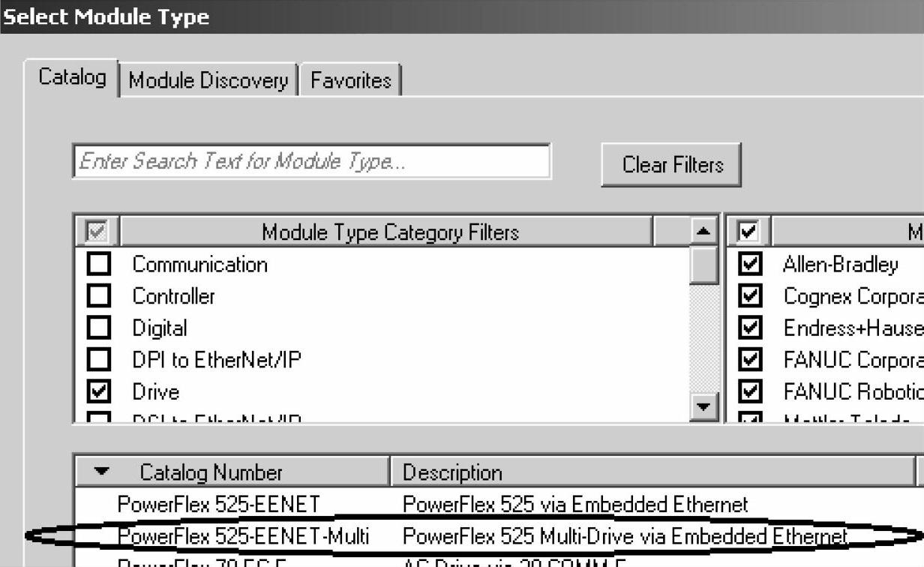Toggle the all vendor filters header checkbox
The image size is (924, 567).
coord(749,232)
